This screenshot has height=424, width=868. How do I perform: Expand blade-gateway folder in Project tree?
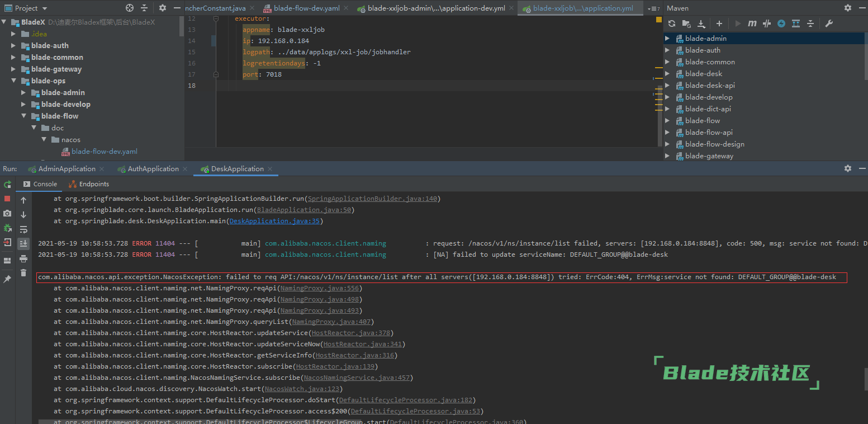pyautogui.click(x=13, y=69)
